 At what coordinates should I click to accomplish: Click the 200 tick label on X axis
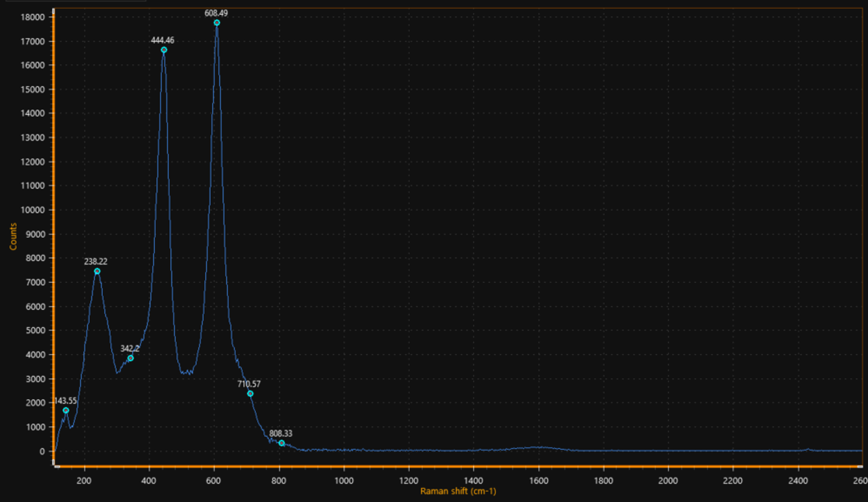[84, 481]
